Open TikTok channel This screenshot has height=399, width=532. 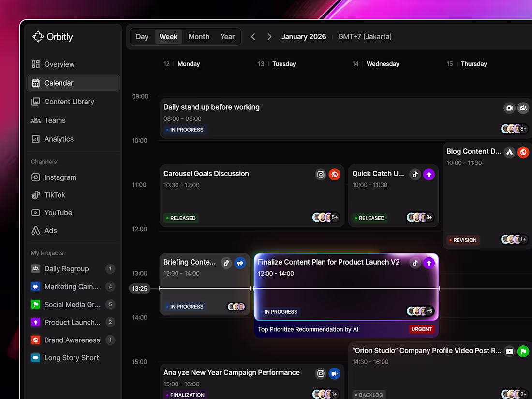(73, 195)
